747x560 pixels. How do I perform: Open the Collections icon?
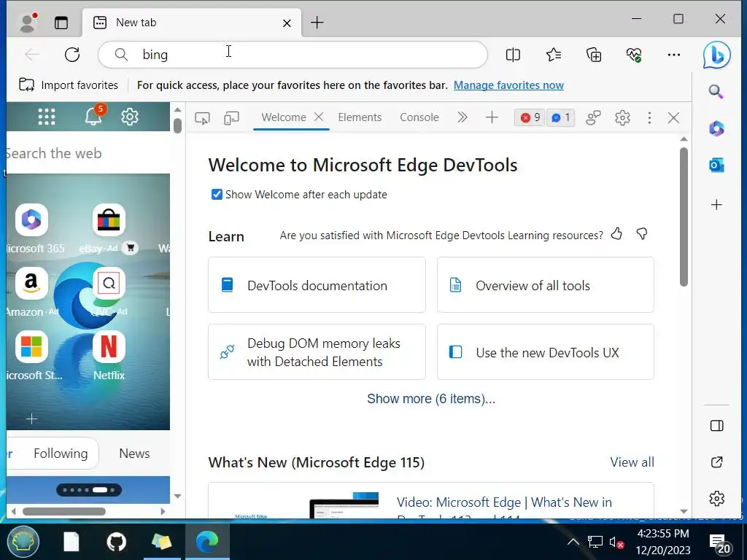[594, 55]
